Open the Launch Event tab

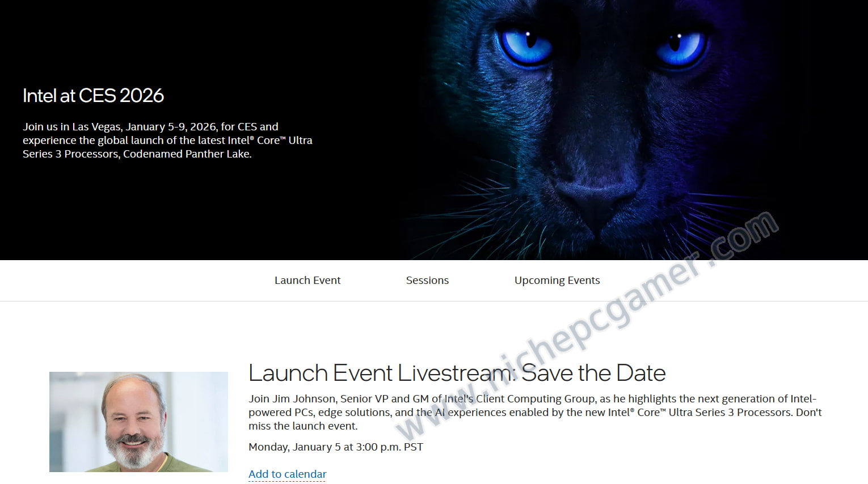pyautogui.click(x=307, y=280)
